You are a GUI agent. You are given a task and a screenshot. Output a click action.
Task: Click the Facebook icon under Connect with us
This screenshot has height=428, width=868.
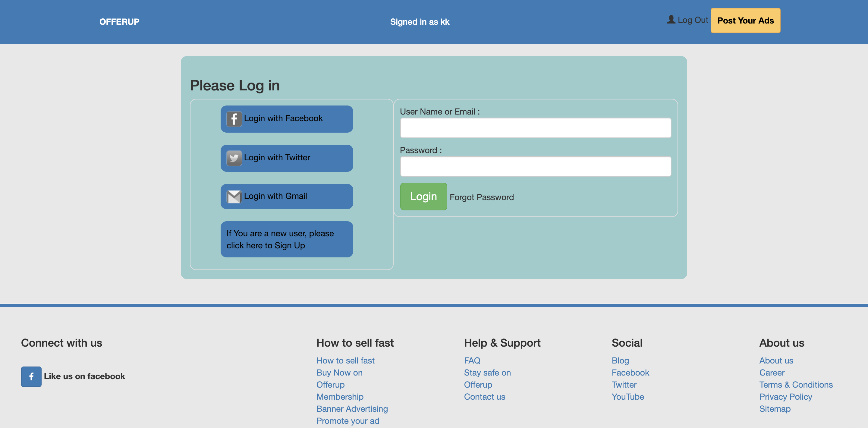31,376
